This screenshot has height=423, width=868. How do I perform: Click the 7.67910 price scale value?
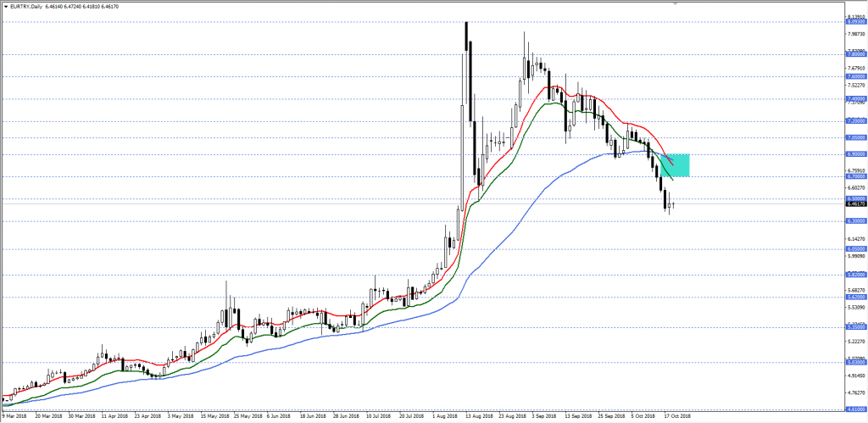pos(856,68)
